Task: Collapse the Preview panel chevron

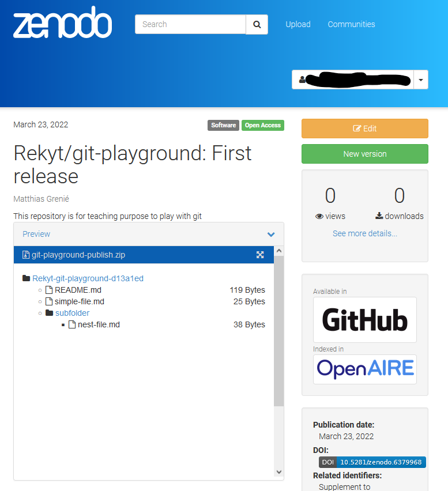Action: pos(271,234)
